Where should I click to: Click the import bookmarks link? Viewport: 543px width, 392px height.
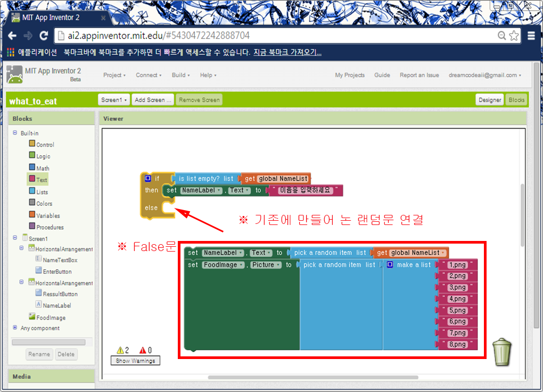287,52
